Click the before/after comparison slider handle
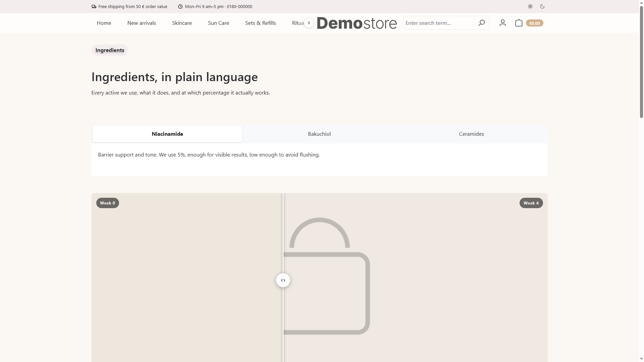Screen dimensions: 644x362 283,280
